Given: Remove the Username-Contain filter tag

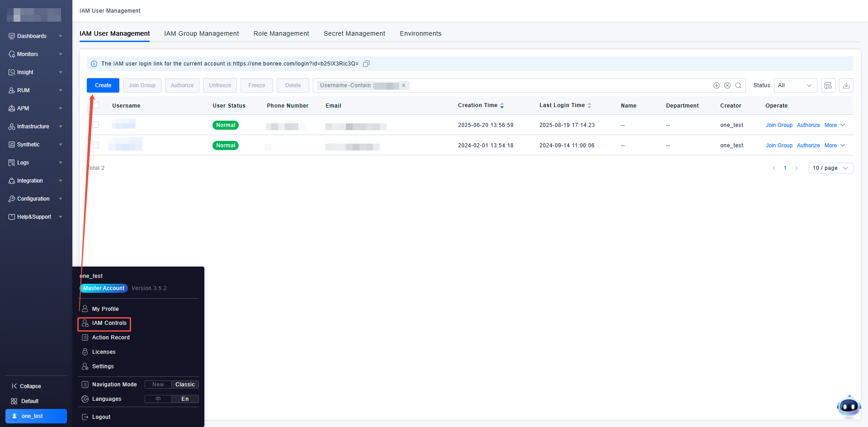Looking at the screenshot, I should click(x=404, y=85).
